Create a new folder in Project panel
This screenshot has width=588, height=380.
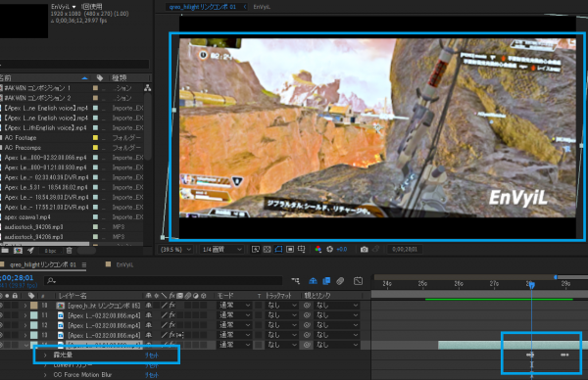[x=5, y=251]
